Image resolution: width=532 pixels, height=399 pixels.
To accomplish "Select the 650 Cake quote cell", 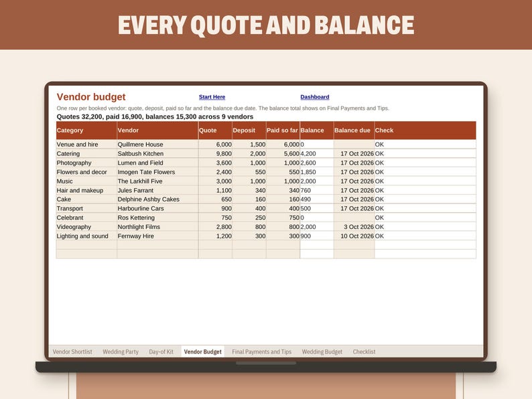I will [215, 199].
